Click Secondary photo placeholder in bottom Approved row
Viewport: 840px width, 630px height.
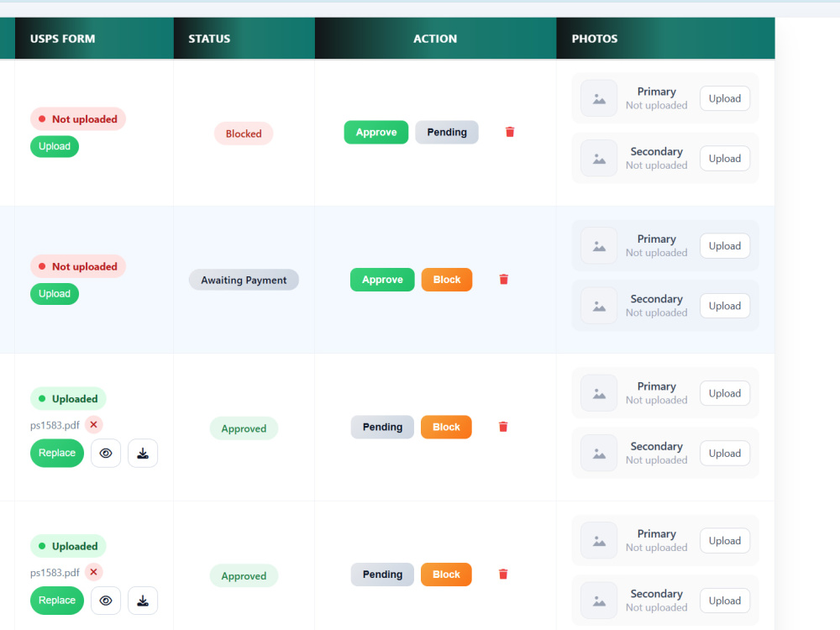pos(599,601)
